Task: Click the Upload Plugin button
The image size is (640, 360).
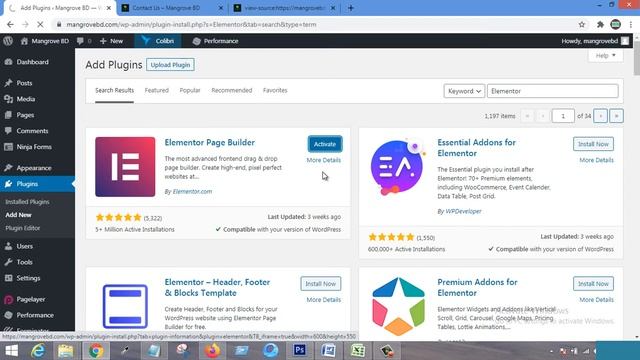Action: point(170,65)
